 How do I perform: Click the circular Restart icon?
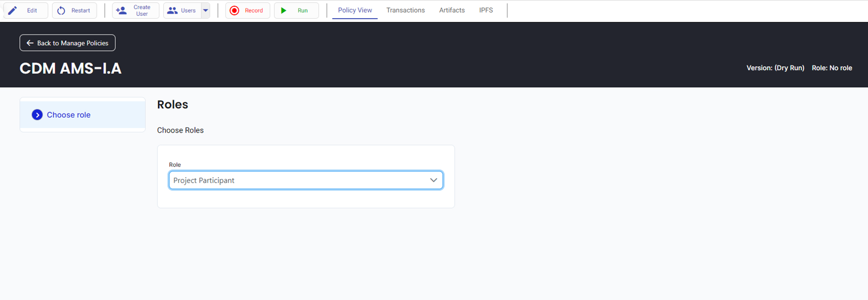click(61, 10)
